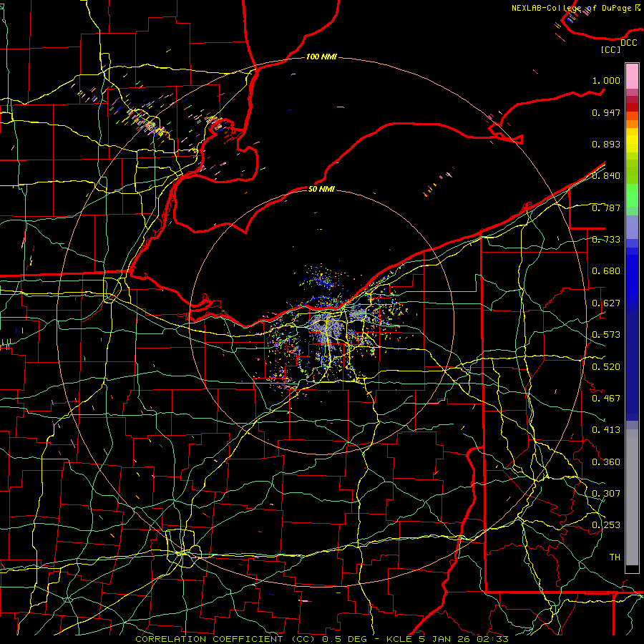Viewport: 644px width, 644px height.
Task: Click the pink segment of color scale
Action: [x=632, y=77]
